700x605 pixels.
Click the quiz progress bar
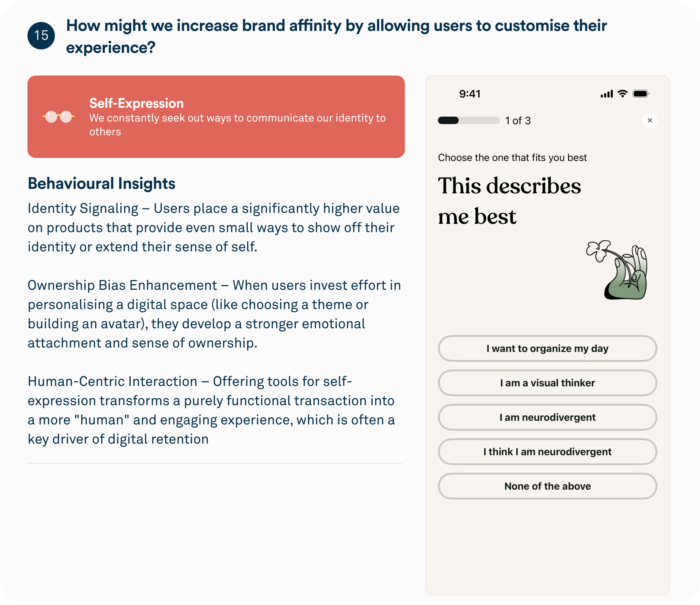[468, 120]
